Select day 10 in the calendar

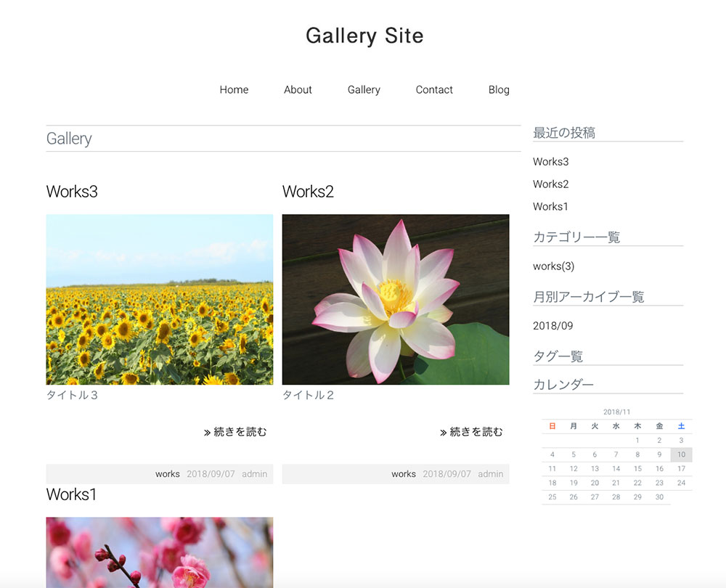(x=681, y=455)
